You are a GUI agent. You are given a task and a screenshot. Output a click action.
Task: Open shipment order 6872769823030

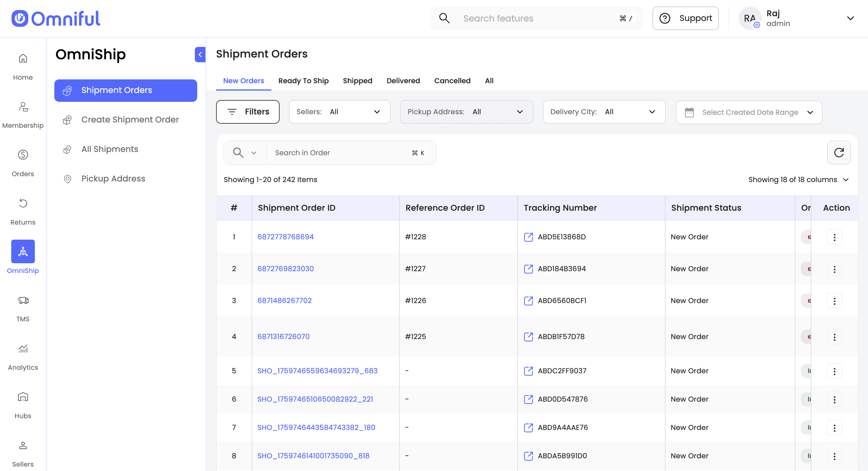[x=285, y=269]
